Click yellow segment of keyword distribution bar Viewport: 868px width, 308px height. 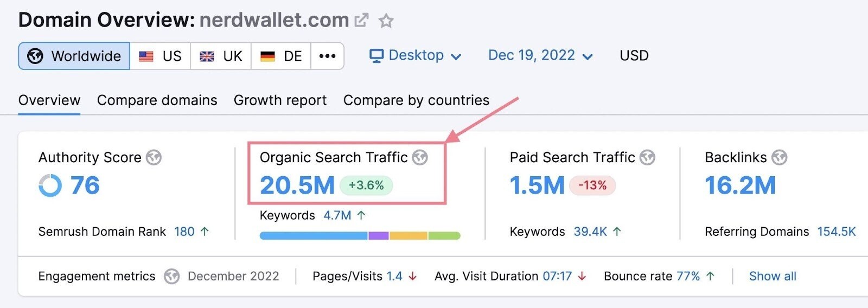click(409, 236)
